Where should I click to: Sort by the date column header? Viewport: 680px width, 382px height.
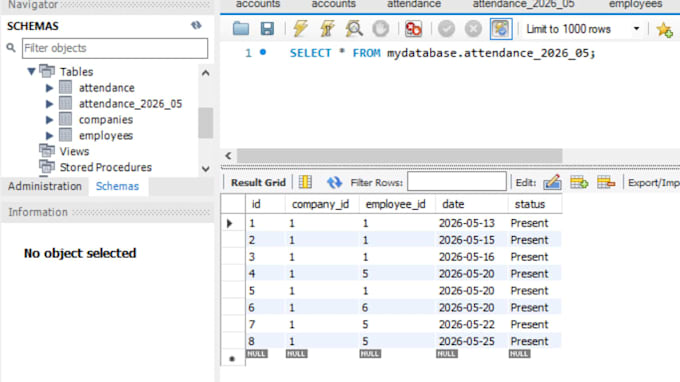click(471, 204)
